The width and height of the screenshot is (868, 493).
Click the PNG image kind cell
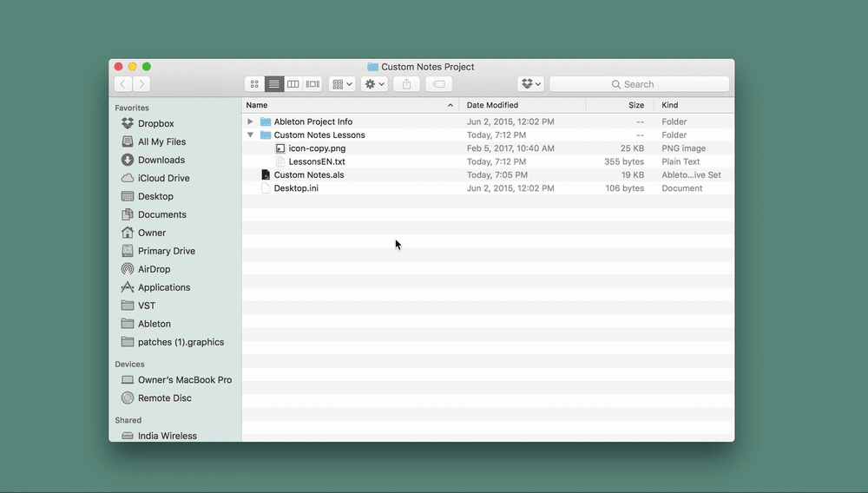(684, 148)
